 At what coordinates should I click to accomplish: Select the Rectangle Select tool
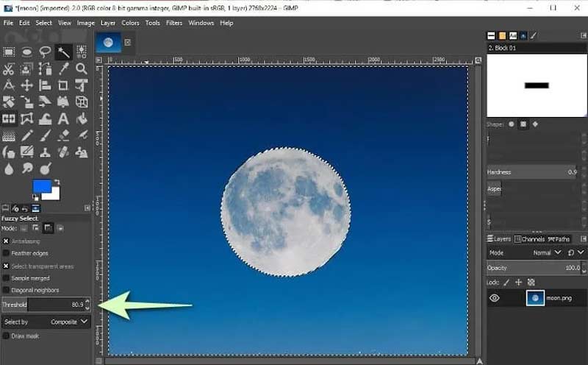click(x=9, y=52)
